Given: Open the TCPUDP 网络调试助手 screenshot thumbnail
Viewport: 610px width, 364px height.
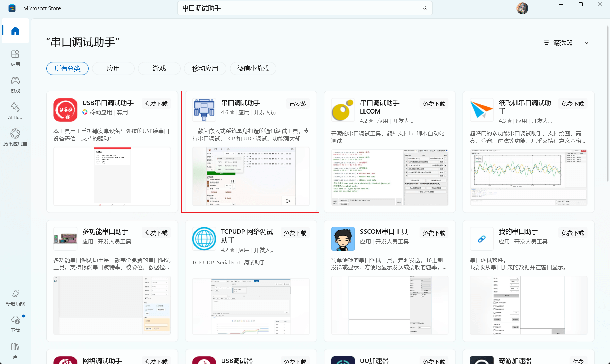Looking at the screenshot, I should tap(251, 306).
